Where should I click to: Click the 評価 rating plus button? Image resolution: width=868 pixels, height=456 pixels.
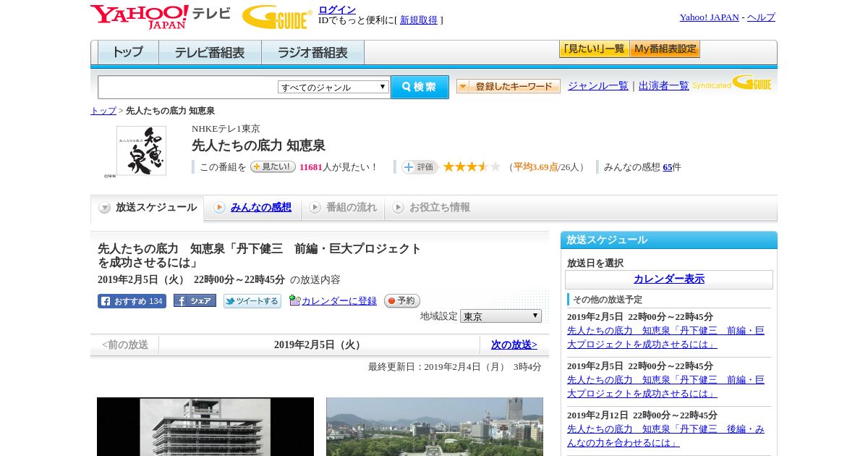[x=420, y=167]
